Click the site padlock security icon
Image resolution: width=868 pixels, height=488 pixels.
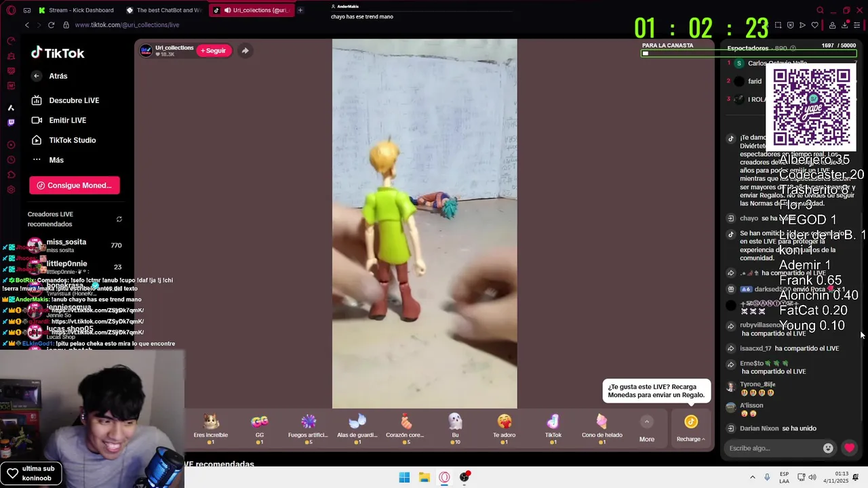[66, 25]
